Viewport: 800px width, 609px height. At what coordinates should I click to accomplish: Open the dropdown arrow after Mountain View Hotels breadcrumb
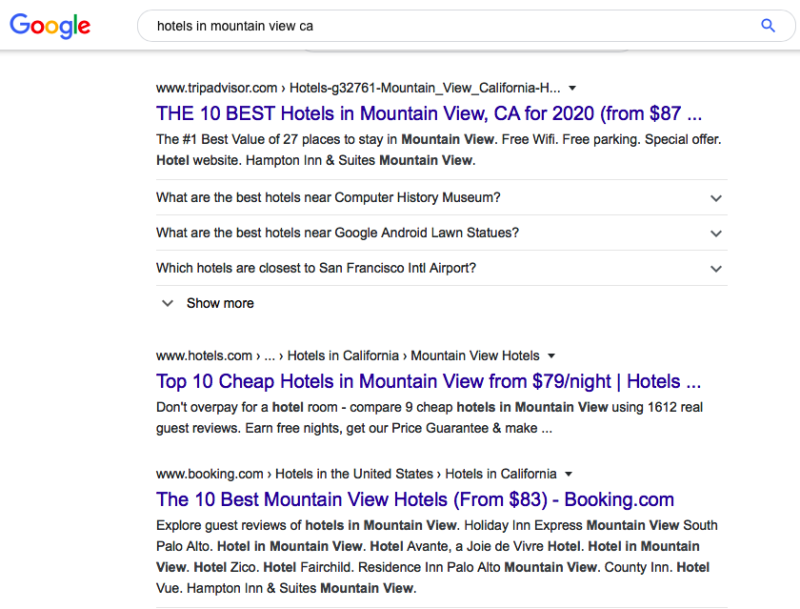(551, 356)
